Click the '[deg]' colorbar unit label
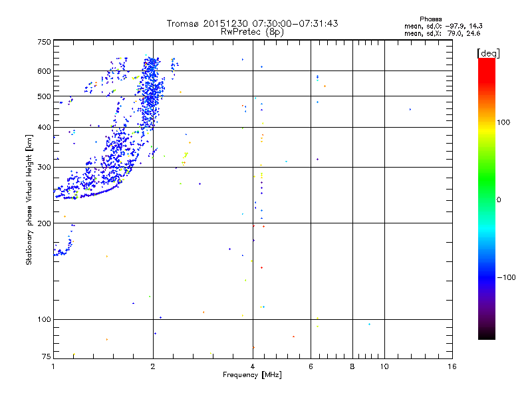 pyautogui.click(x=488, y=53)
